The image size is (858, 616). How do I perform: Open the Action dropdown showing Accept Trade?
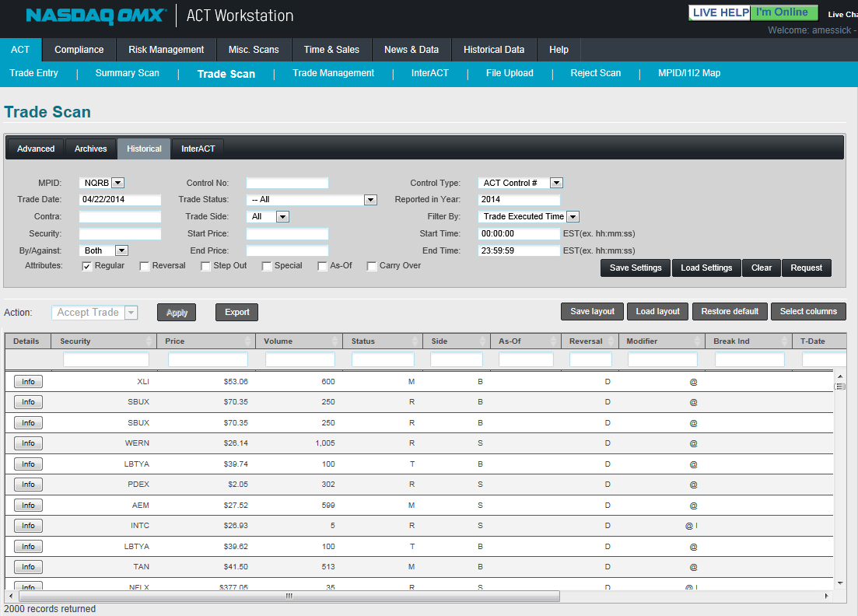(x=95, y=313)
